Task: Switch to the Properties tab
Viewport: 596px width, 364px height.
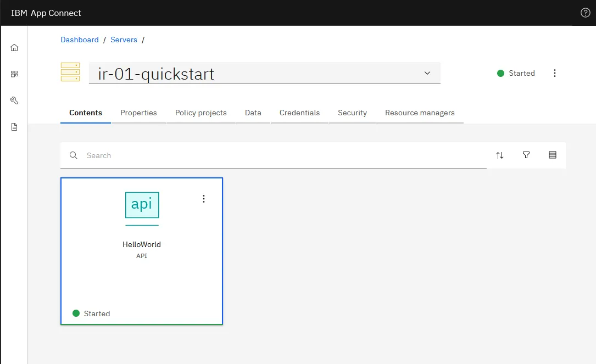Action: [138, 113]
